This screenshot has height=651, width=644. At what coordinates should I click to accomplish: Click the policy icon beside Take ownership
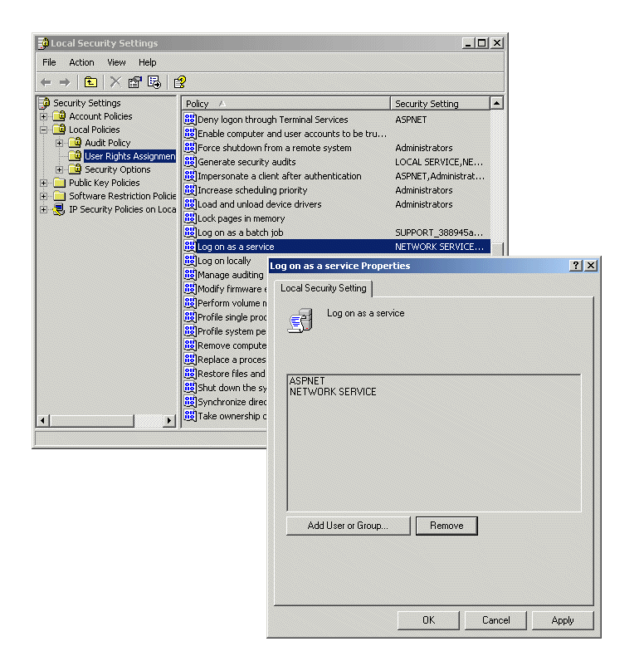[x=189, y=415]
